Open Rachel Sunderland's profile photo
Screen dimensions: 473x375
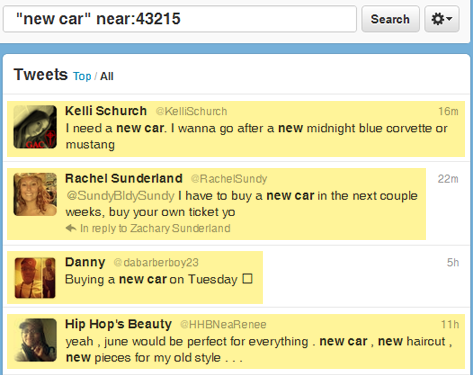[x=35, y=194]
